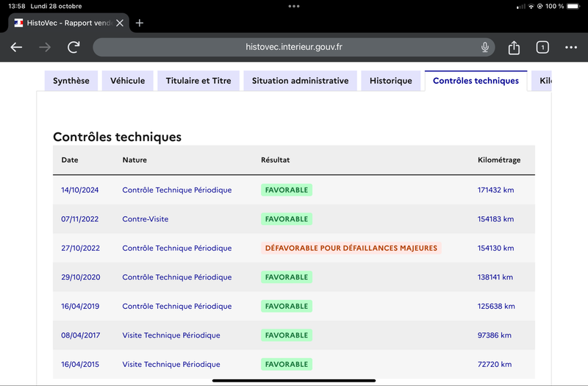Click Contrôle Technique Périodique for 14/10/2024

click(177, 190)
